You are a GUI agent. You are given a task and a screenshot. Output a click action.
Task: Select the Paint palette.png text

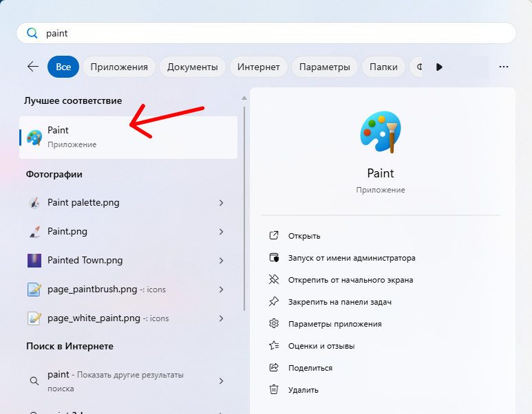coord(83,202)
